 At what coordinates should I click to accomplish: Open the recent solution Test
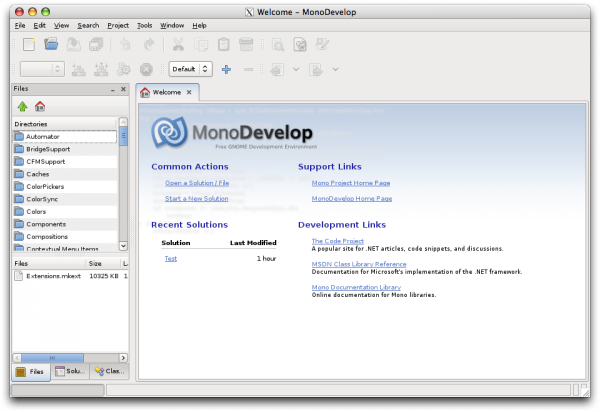pos(171,259)
